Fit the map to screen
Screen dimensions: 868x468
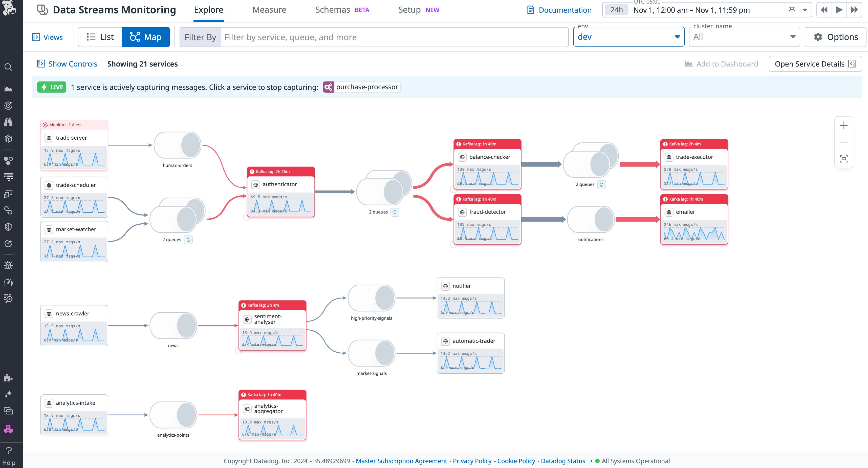pos(844,159)
